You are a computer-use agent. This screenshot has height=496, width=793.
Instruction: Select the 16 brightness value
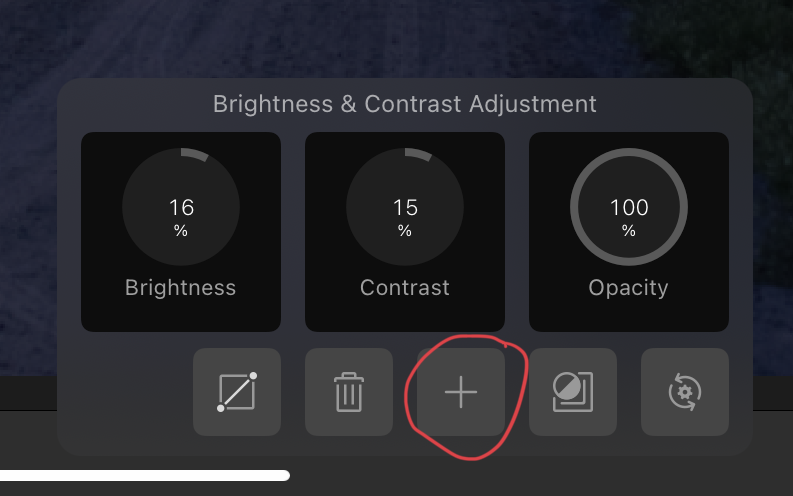181,207
